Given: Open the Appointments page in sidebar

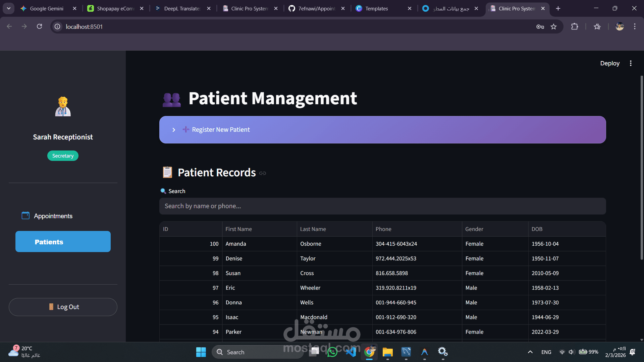Looking at the screenshot, I should tap(53, 216).
